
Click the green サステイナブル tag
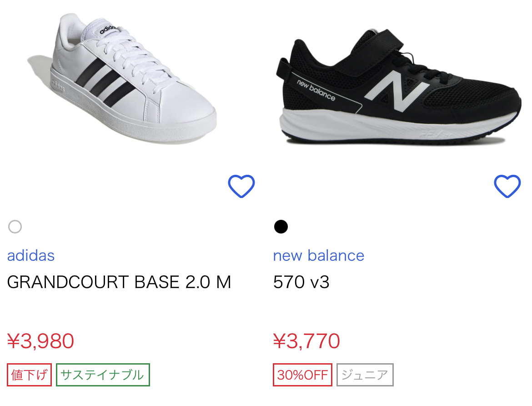(x=103, y=375)
